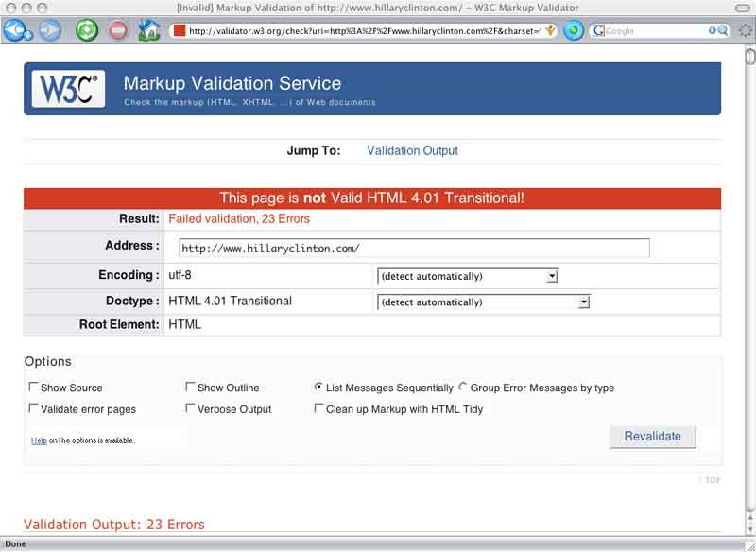Tick the Validate error pages checkbox
The height and width of the screenshot is (552, 756).
(33, 408)
